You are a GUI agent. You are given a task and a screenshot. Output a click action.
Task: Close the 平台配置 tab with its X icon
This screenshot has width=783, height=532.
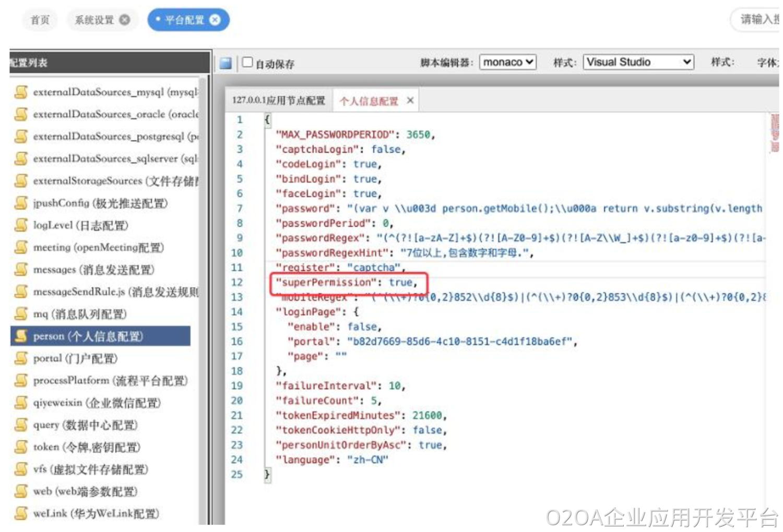click(215, 20)
